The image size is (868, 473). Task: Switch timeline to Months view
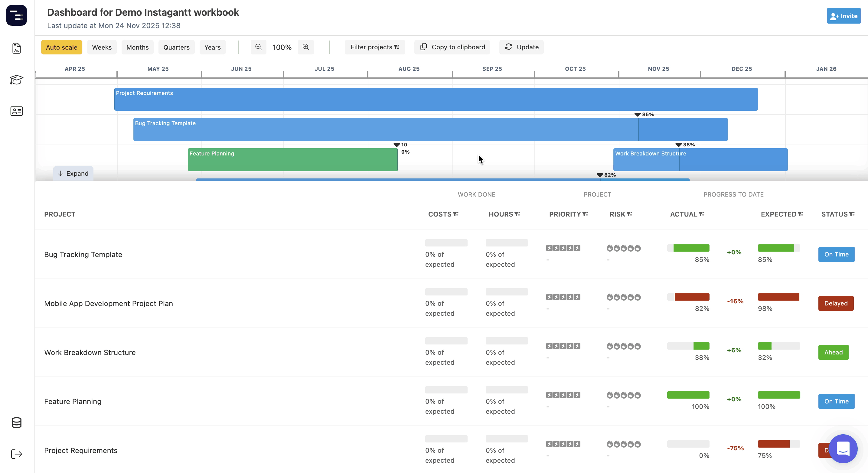pyautogui.click(x=137, y=47)
